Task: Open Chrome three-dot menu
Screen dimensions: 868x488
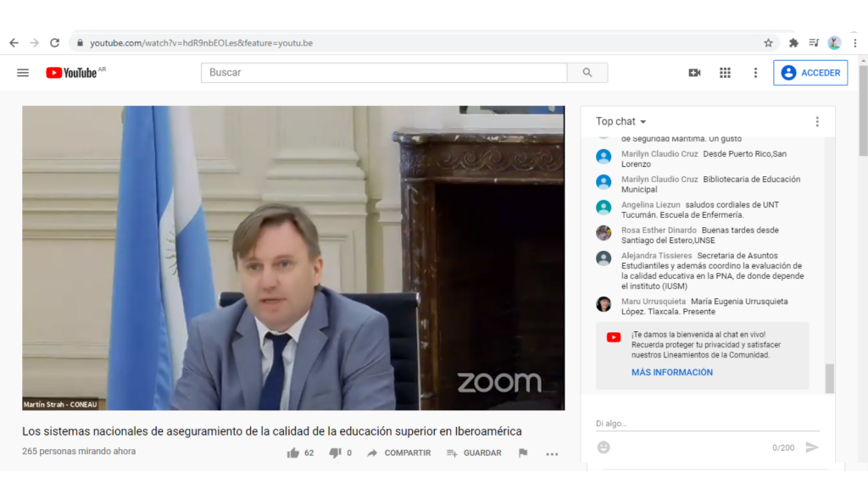Action: 855,42
